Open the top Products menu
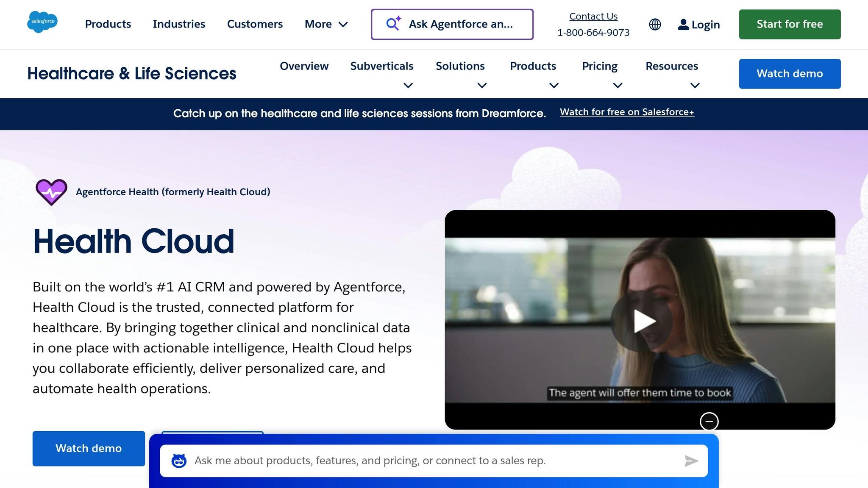Screen dimensions: 868x488 (108, 24)
